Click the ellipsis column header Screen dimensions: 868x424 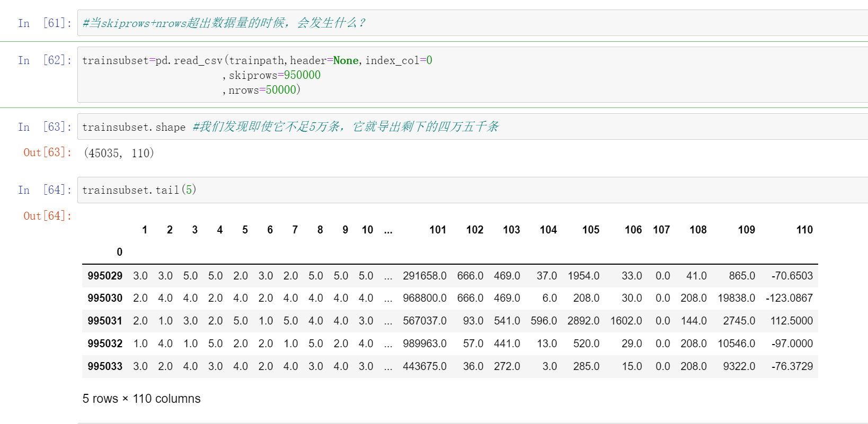388,230
